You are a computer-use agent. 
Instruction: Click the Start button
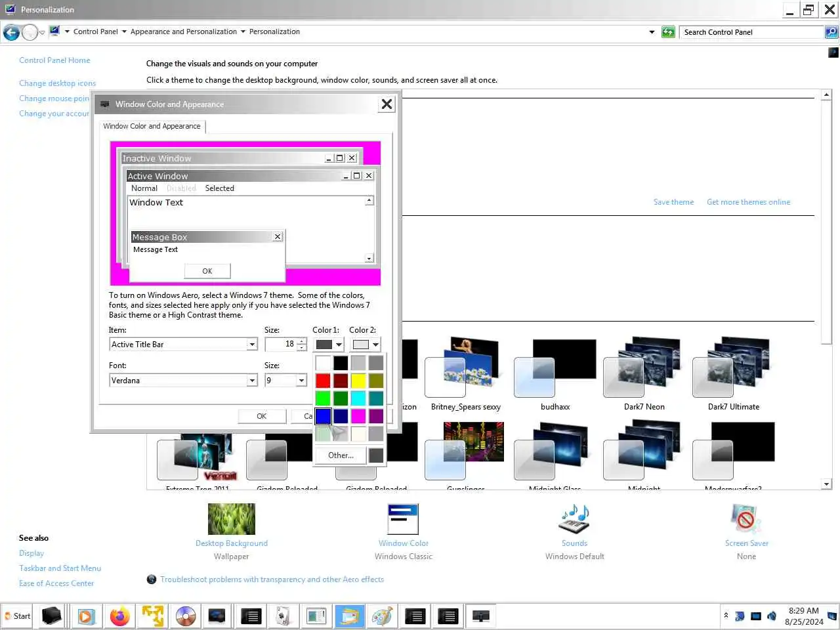17,616
